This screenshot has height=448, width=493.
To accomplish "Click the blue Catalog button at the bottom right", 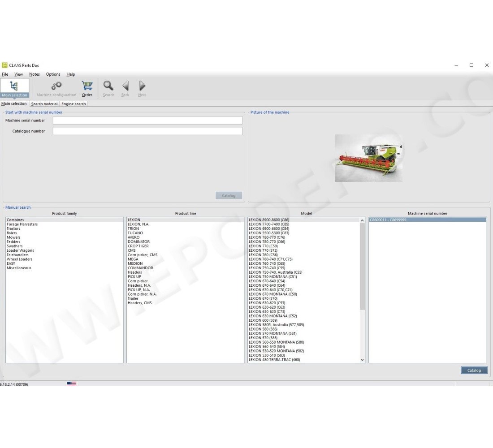I will (x=474, y=370).
